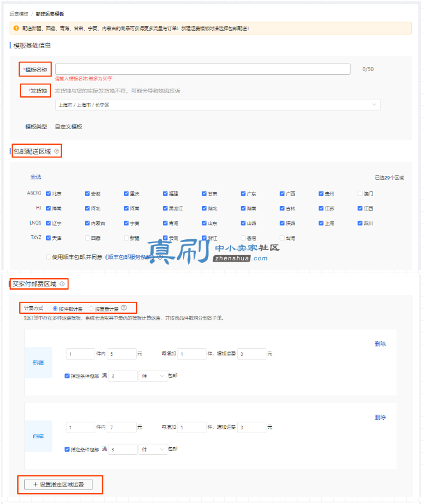Uncheck the 陕西 checkbox
424x504 pixels.
(x=282, y=223)
